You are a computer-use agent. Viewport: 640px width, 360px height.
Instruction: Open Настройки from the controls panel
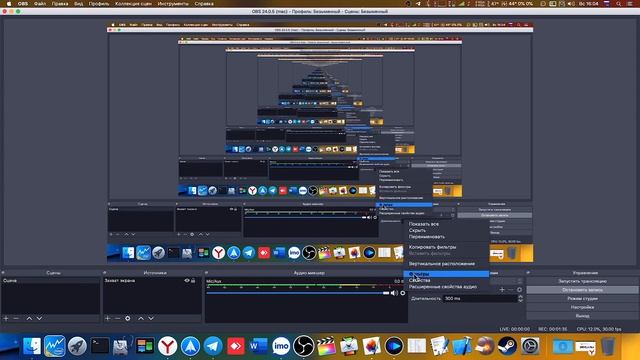click(582, 307)
